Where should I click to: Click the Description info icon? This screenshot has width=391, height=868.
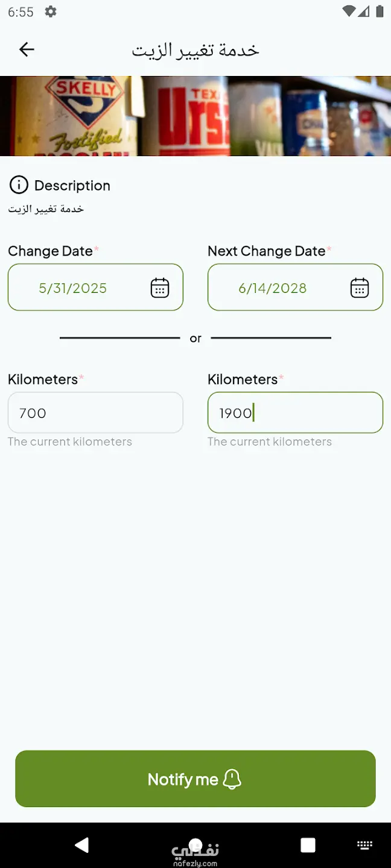coord(19,185)
